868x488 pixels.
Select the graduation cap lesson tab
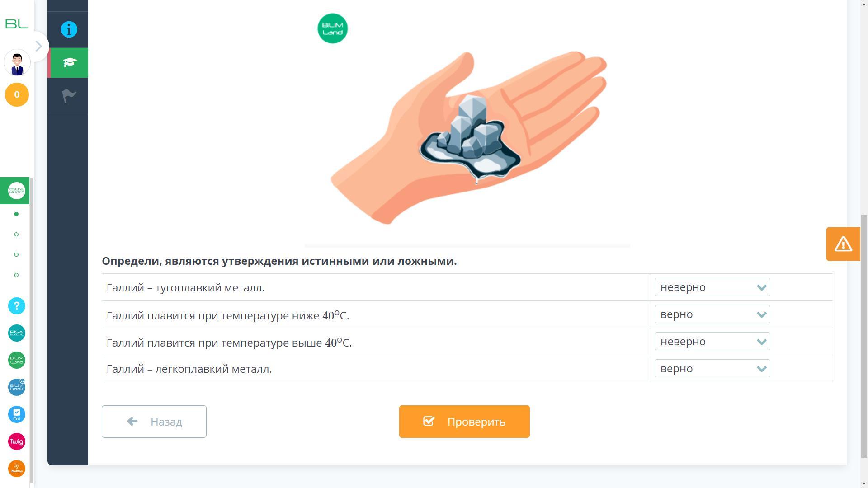68,63
